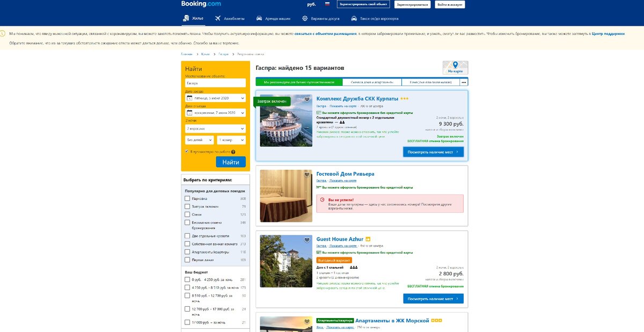Open Апартаменты в ЖК Морской title link
Screen dimensions: 644x332
pos(392,321)
